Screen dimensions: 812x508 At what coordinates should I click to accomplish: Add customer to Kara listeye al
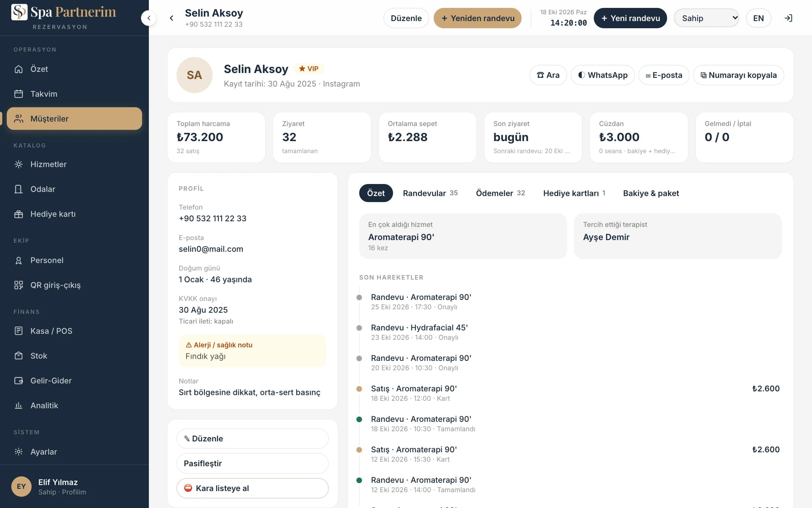click(253, 488)
